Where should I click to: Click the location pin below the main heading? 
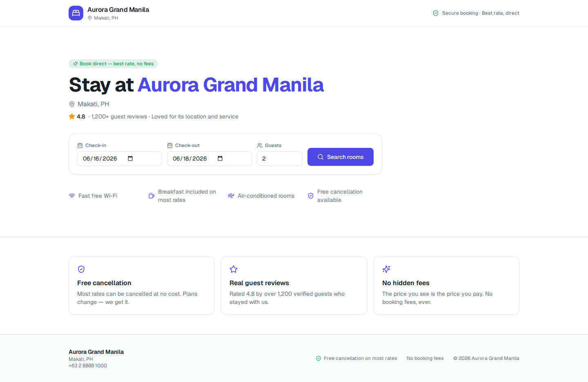click(x=72, y=104)
